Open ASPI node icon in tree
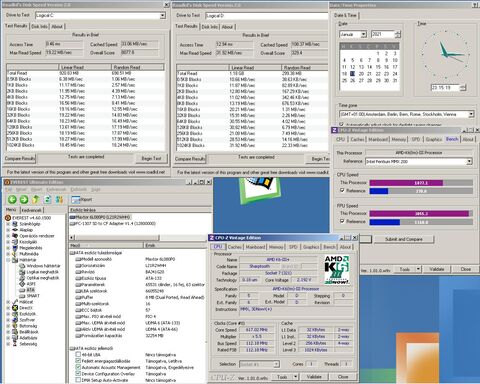The image size is (480, 384). click(x=22, y=284)
